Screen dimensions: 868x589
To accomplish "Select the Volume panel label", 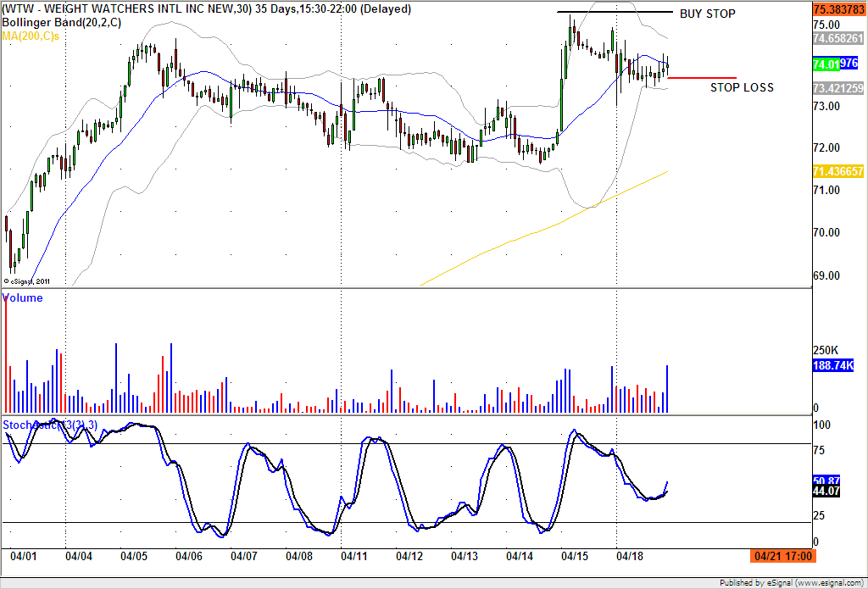I will coord(23,297).
